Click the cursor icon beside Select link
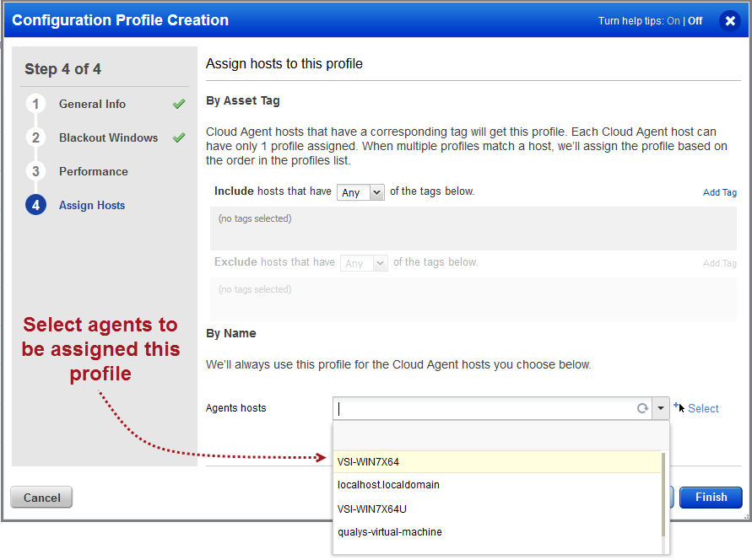The width and height of the screenshot is (752, 560). pyautogui.click(x=679, y=408)
